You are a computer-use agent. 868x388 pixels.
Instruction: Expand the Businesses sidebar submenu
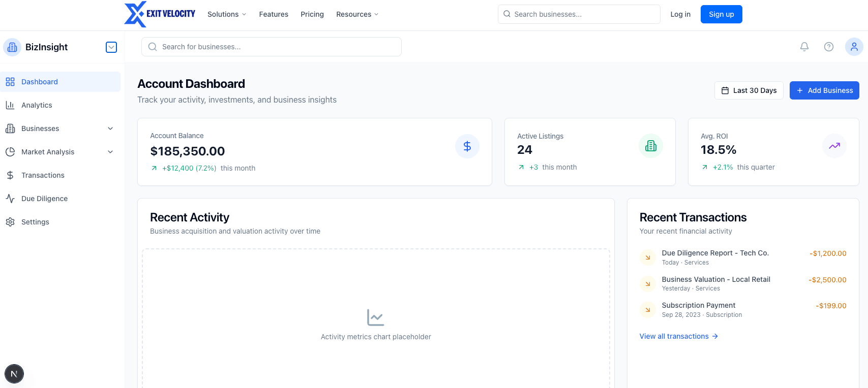tap(110, 128)
